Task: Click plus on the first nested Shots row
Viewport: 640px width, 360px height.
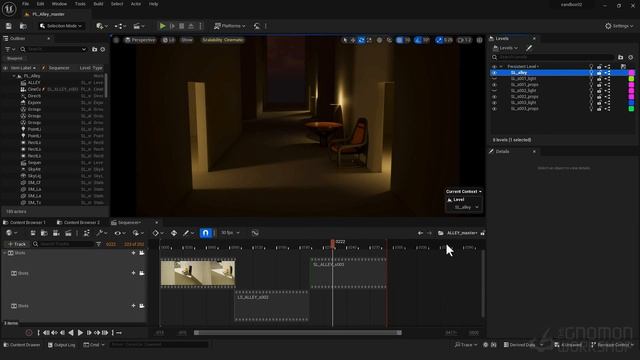Action: click(x=133, y=273)
